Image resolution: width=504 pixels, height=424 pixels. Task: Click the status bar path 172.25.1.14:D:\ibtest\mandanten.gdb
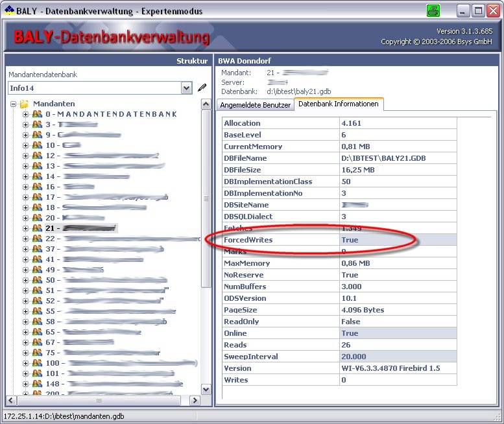[64, 416]
